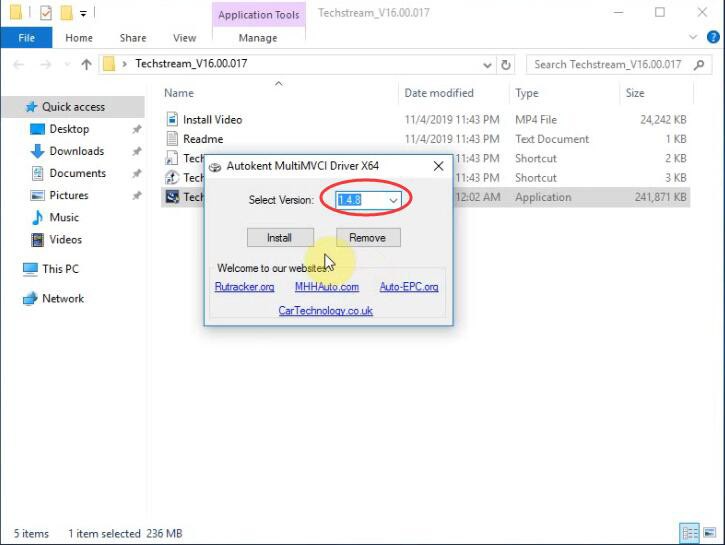Open the Explorer help icon

pos(713,37)
